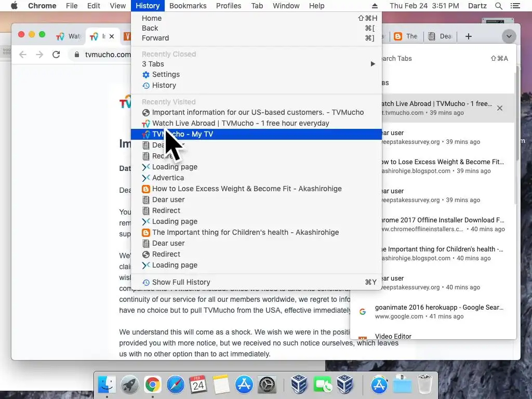Click the eject icon in menu bar
Image resolution: width=532 pixels, height=399 pixels.
coord(375,6)
